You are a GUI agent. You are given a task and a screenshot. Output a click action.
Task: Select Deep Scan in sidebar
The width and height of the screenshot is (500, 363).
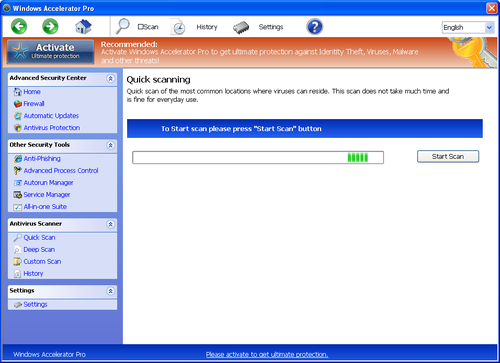[39, 250]
